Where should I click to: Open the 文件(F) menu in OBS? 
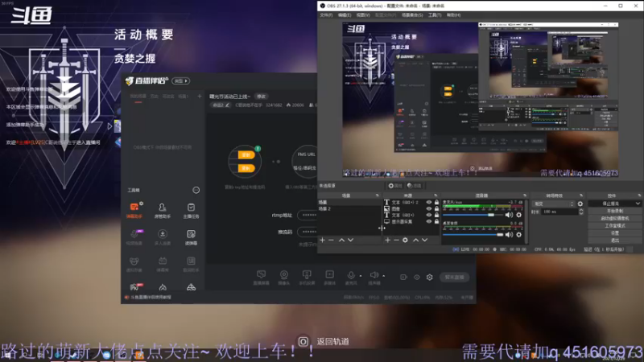(x=326, y=15)
